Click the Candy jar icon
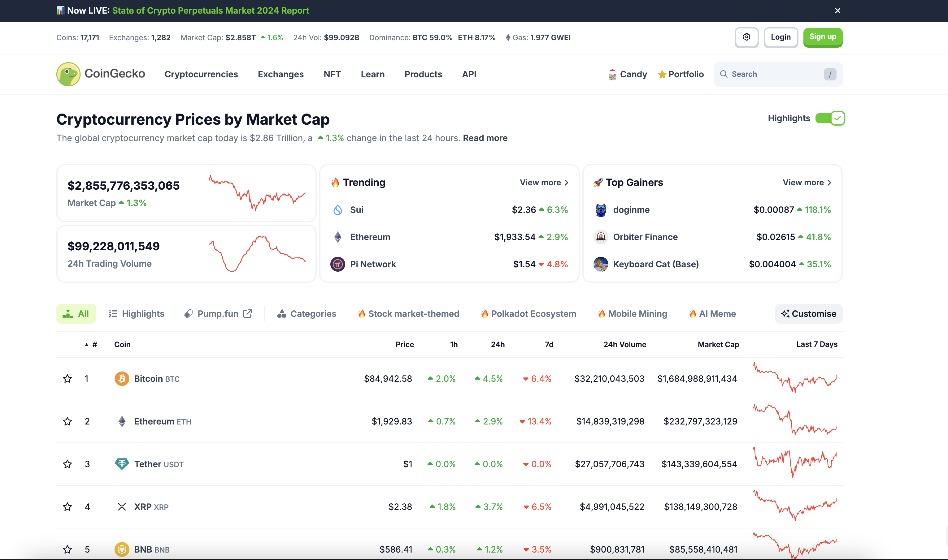Screen dimensions: 948x560 coord(612,74)
